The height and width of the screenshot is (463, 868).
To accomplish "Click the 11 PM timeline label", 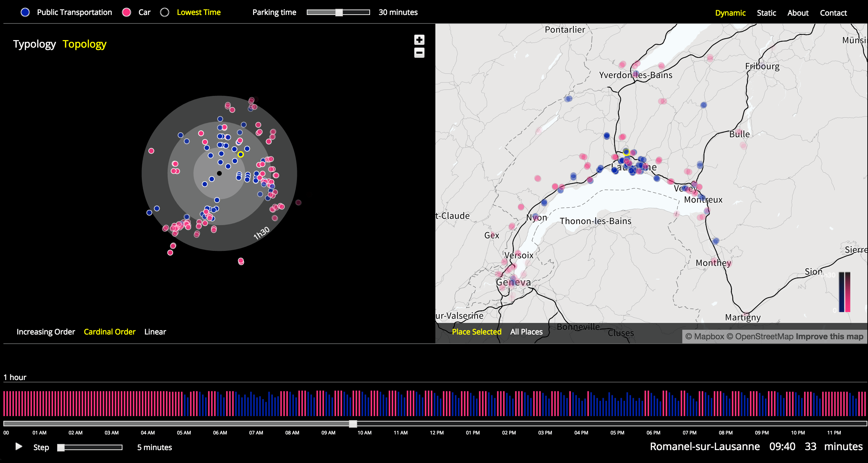I will [x=834, y=433].
